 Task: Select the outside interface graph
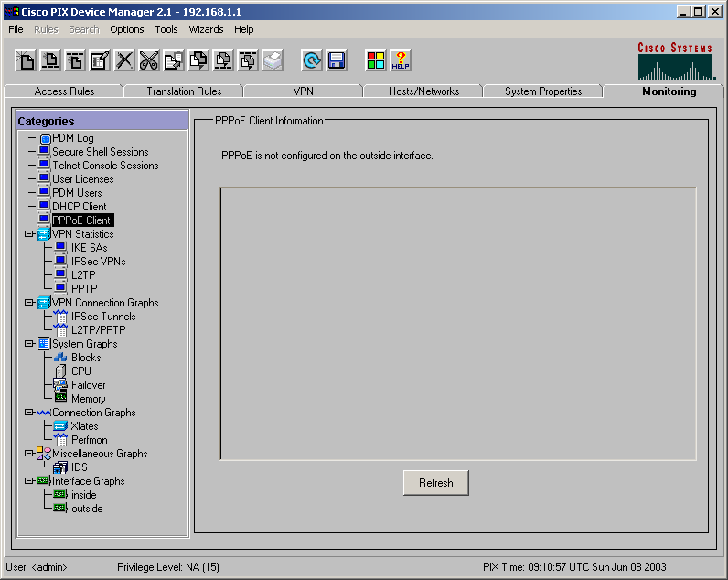pyautogui.click(x=87, y=509)
